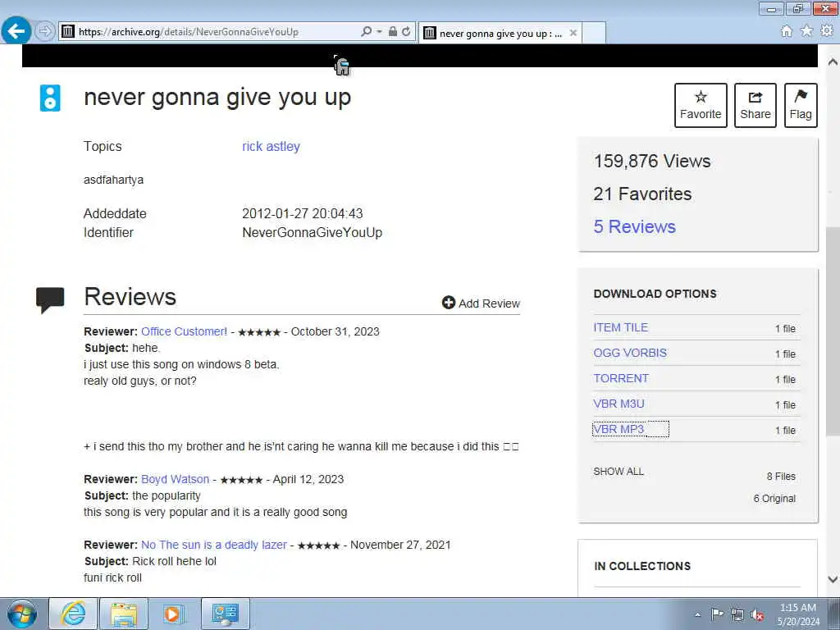Click added date '2012-01-27 20:04:43'
840x630 pixels.
(302, 213)
